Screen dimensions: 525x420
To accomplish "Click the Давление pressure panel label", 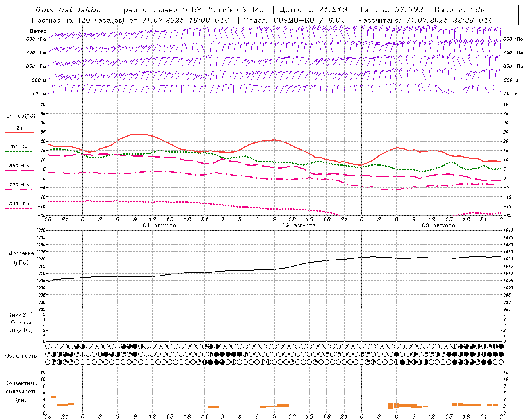I will pos(21,253).
